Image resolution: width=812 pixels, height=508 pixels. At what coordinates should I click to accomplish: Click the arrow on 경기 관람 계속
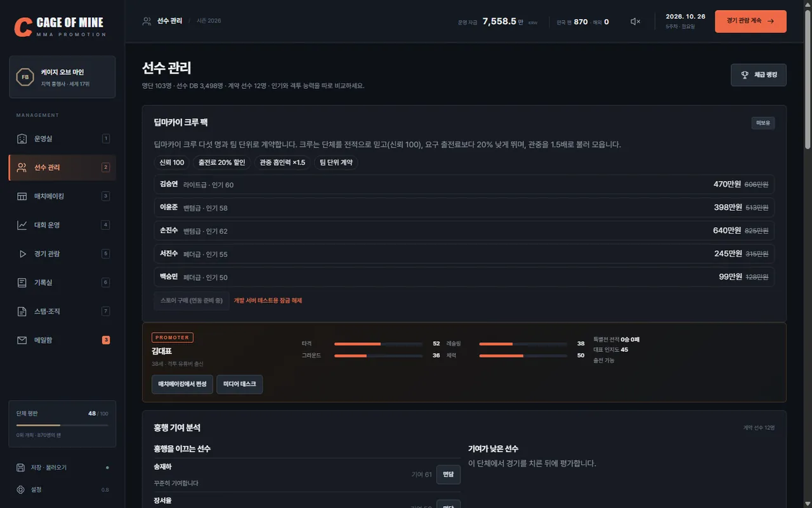pyautogui.click(x=771, y=21)
